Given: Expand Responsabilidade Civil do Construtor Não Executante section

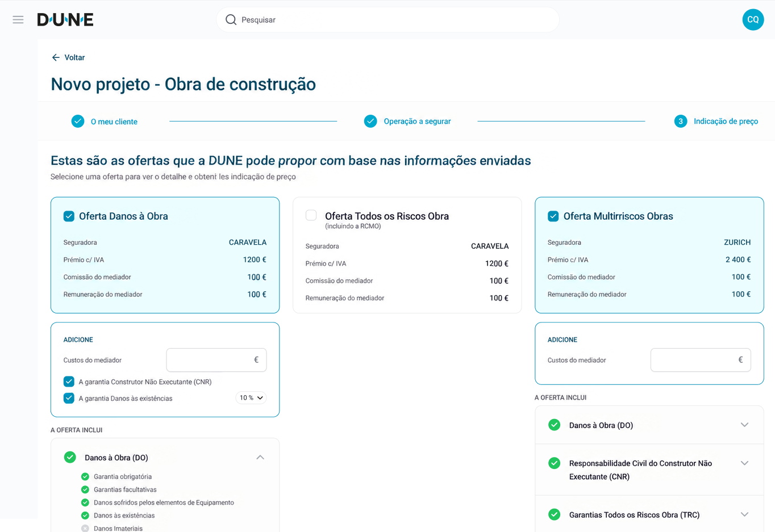Looking at the screenshot, I should coord(744,463).
